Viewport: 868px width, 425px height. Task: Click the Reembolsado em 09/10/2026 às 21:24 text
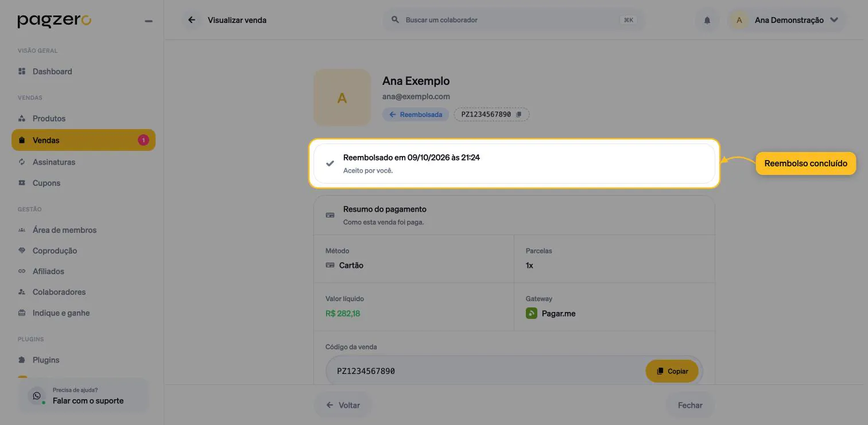412,157
